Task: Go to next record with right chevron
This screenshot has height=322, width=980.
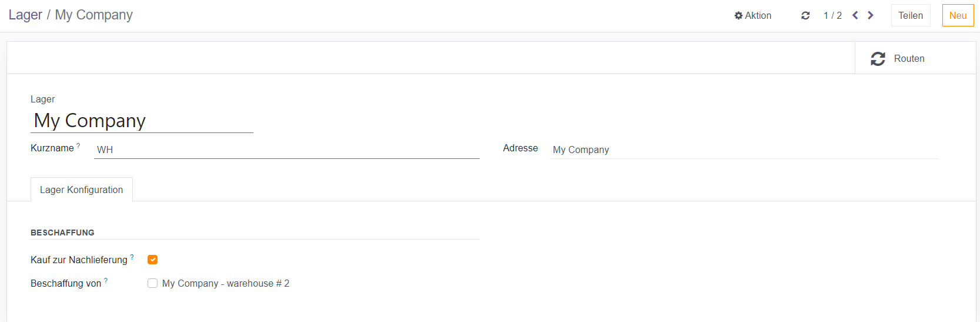Action: (871, 15)
